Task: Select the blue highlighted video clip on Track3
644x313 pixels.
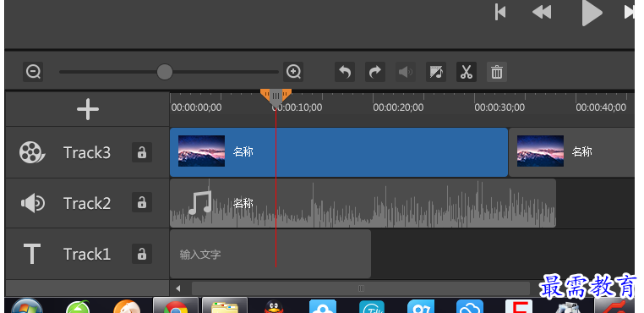Action: [339, 152]
